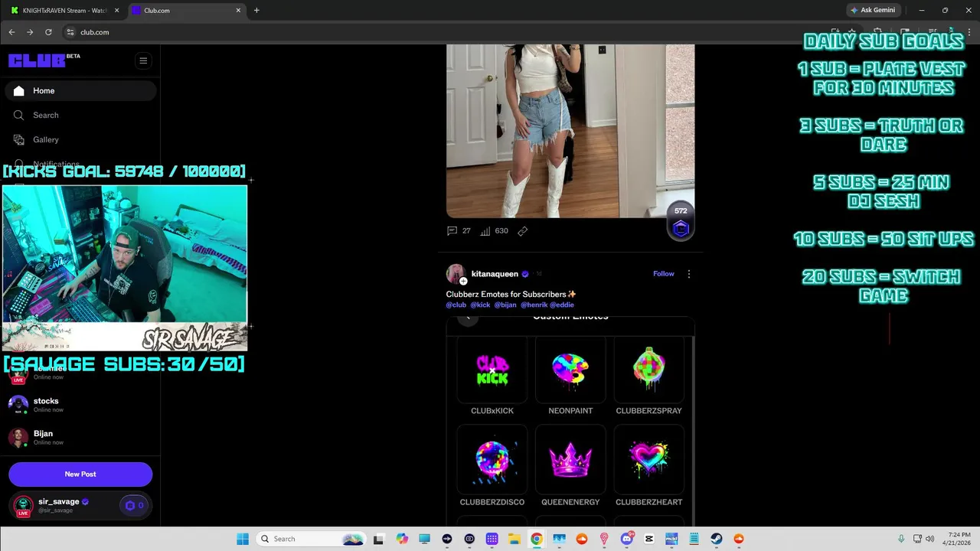This screenshot has height=551, width=980.
Task: Click the New Post button
Action: pos(80,474)
